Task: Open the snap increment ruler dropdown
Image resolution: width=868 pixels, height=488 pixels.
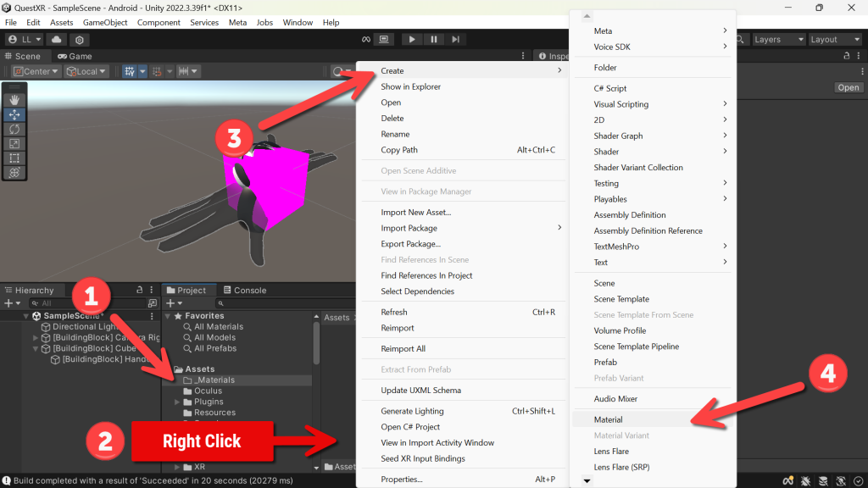Action: point(187,71)
